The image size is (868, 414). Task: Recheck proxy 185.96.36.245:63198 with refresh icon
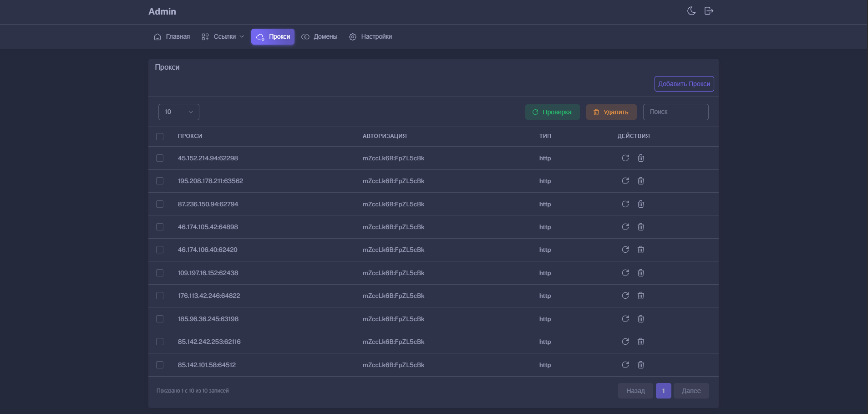click(625, 319)
